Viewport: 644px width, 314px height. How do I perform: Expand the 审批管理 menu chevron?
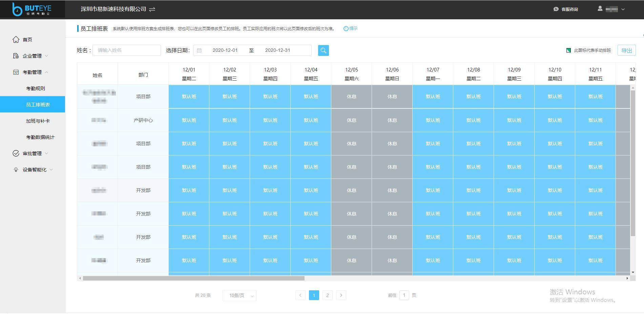pyautogui.click(x=46, y=153)
